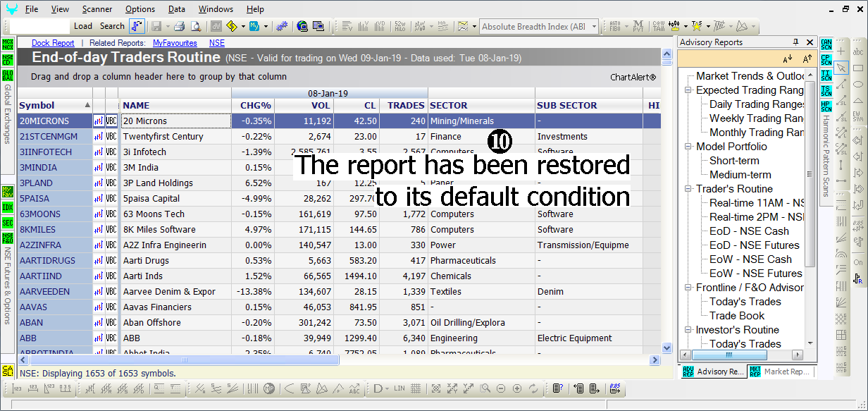
Task: Click the zoom out magnifier icon
Action: (x=501, y=388)
